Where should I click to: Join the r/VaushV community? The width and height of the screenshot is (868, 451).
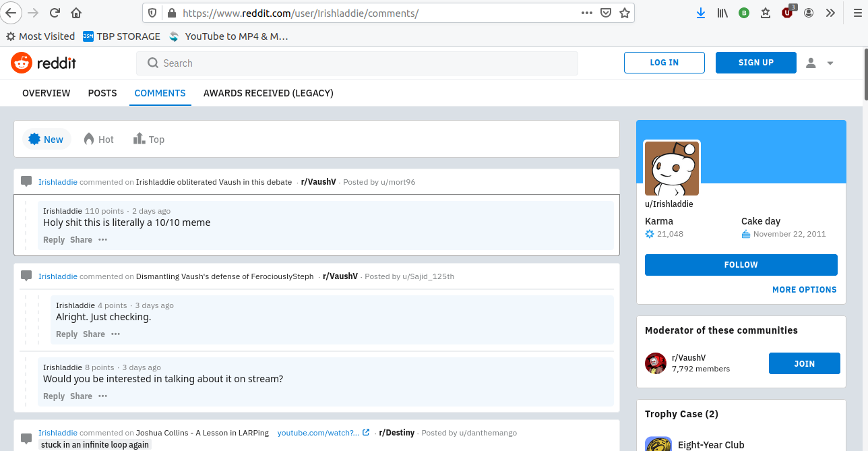pos(805,363)
